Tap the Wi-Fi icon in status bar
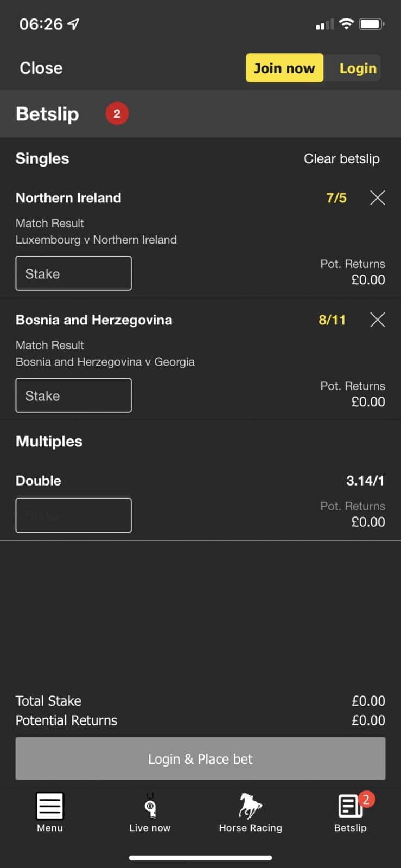Viewport: 401px width, 868px height. (346, 24)
